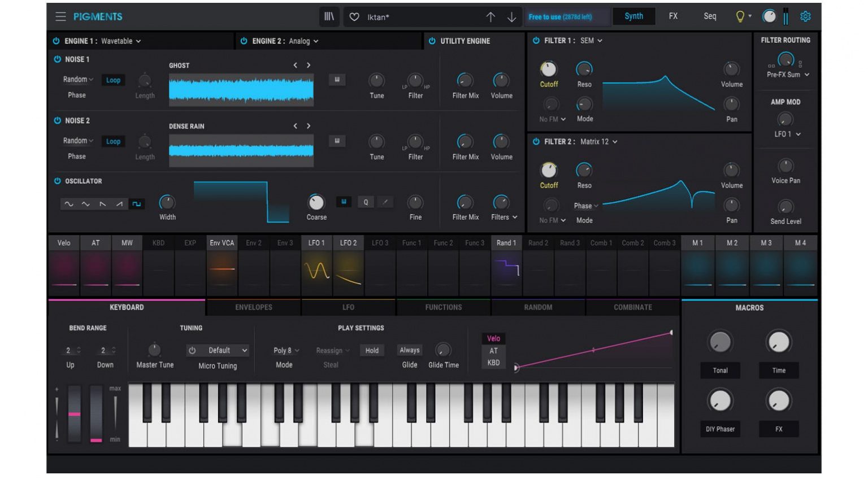This screenshot has width=868, height=479.
Task: Show previous Noise 1 sample
Action: 295,65
